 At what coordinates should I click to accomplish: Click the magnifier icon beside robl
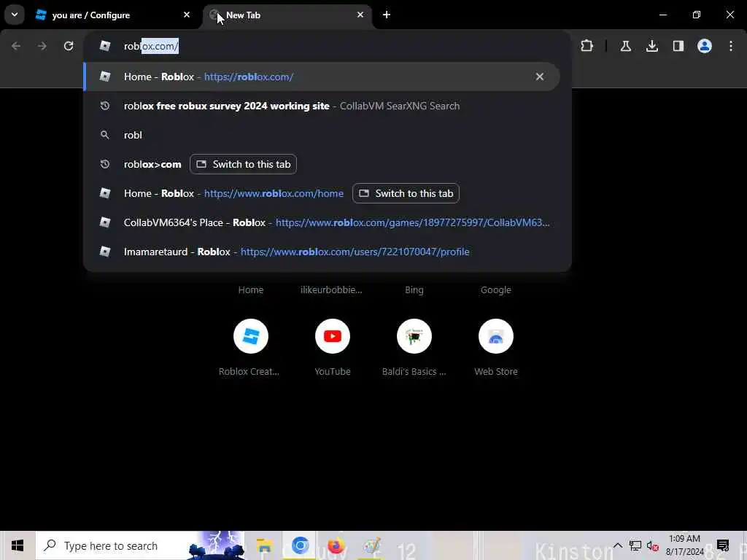[105, 135]
